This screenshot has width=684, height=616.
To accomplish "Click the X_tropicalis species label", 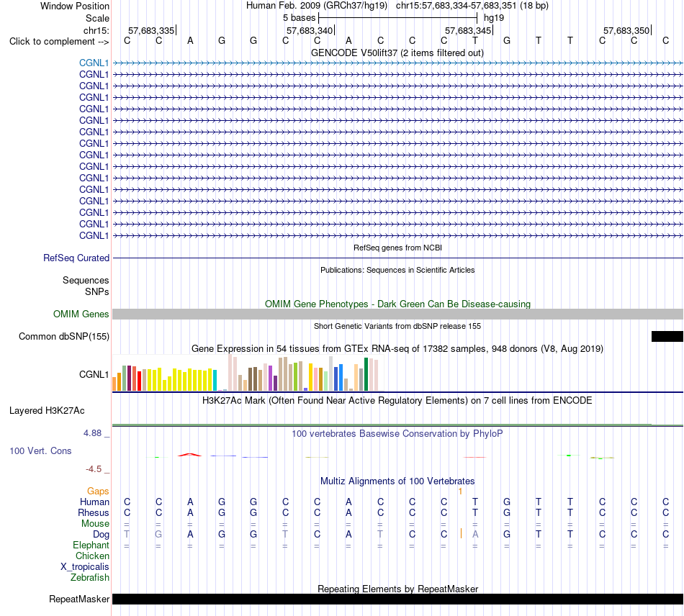I will coord(85,567).
